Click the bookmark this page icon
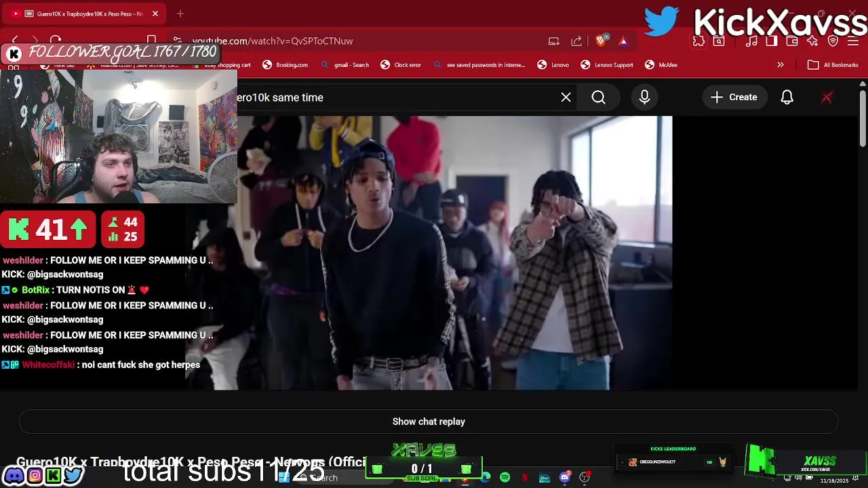The width and height of the screenshot is (868, 488). pos(152,41)
